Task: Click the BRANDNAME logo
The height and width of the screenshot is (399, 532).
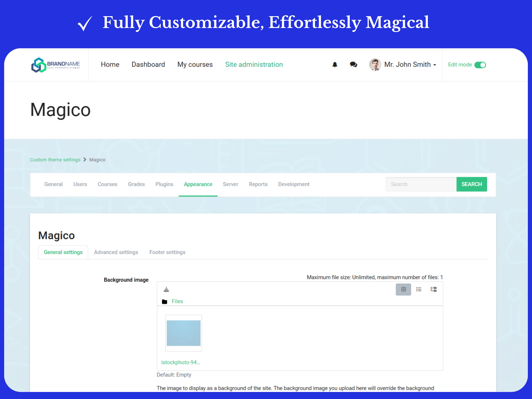Action: 56,65
